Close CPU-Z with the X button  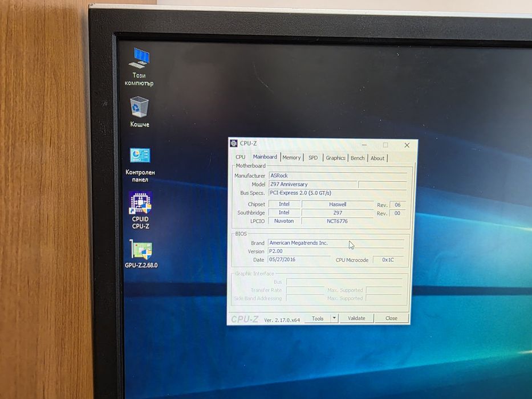407,145
